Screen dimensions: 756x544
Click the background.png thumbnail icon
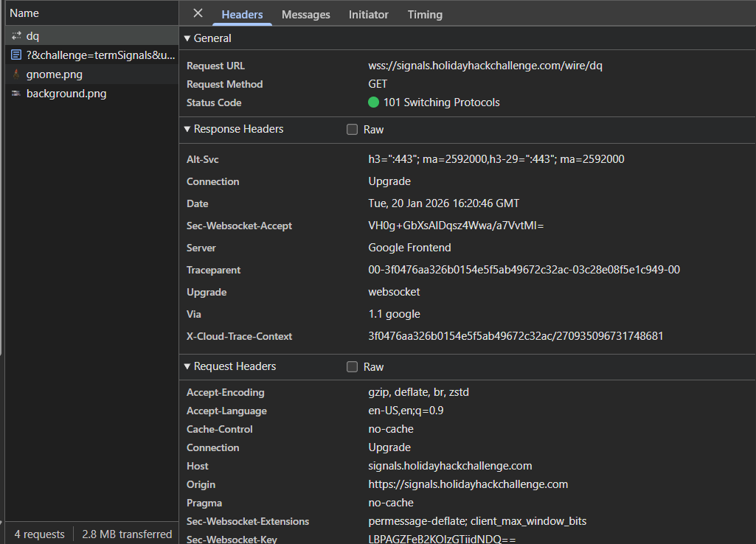16,94
